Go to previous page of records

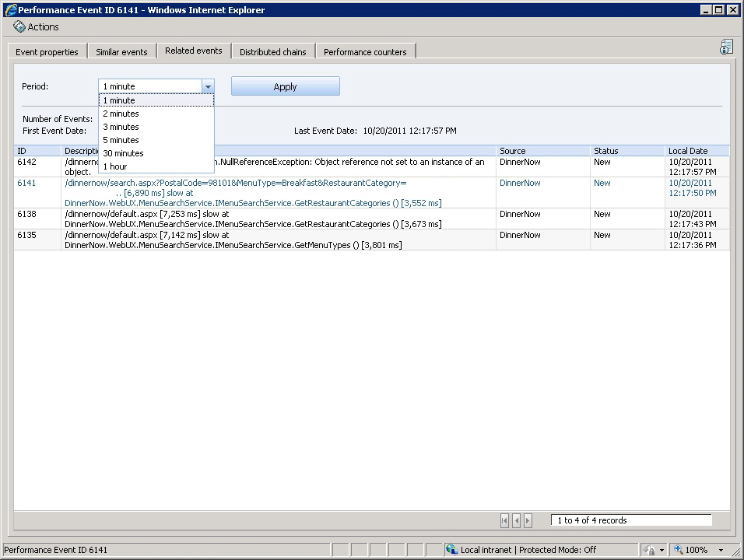click(517, 520)
